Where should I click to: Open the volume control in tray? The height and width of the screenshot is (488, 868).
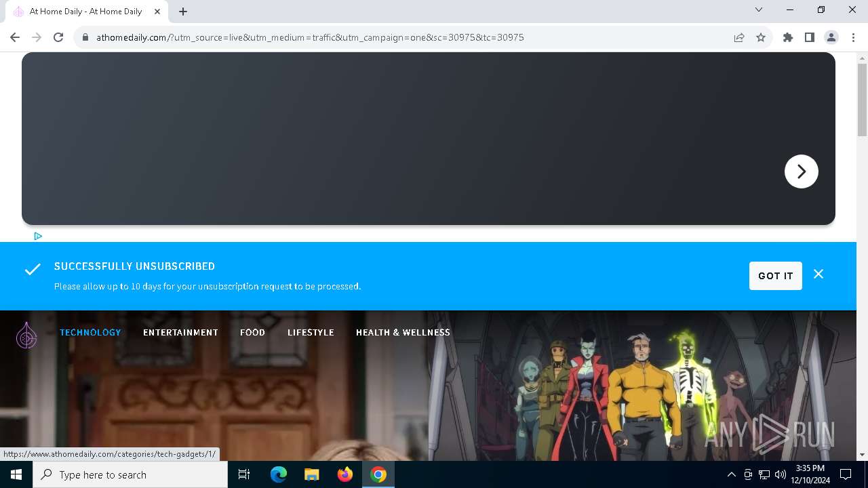pos(781,474)
